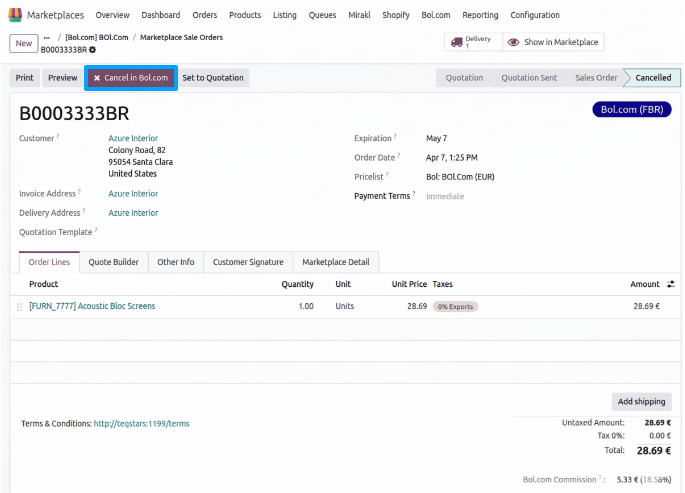Click the eye icon in Show in Marketplace

[x=513, y=42]
